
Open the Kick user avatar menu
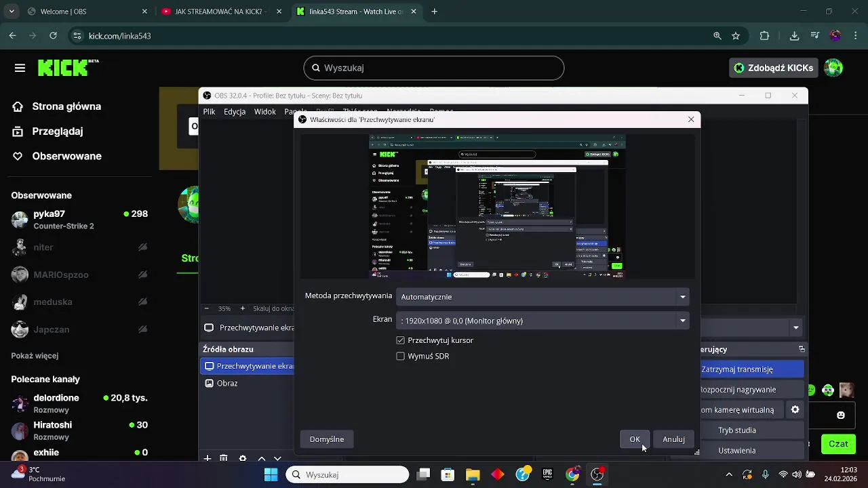coord(833,68)
